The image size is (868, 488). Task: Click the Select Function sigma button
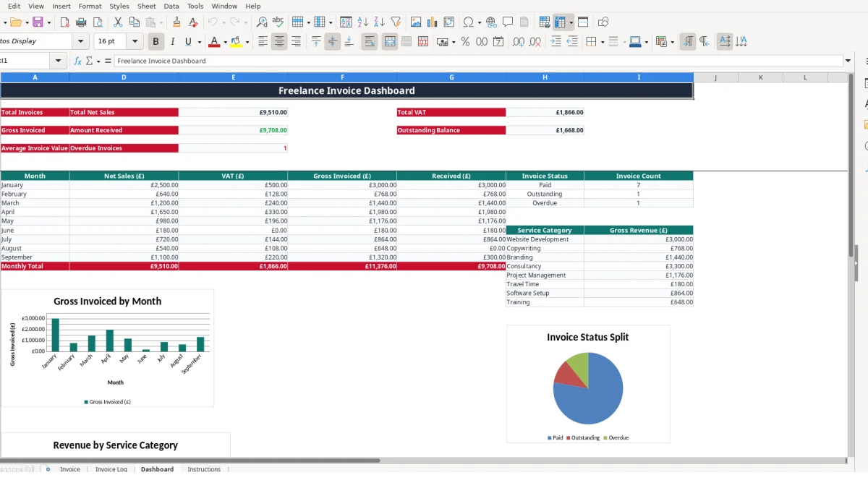pyautogui.click(x=89, y=61)
